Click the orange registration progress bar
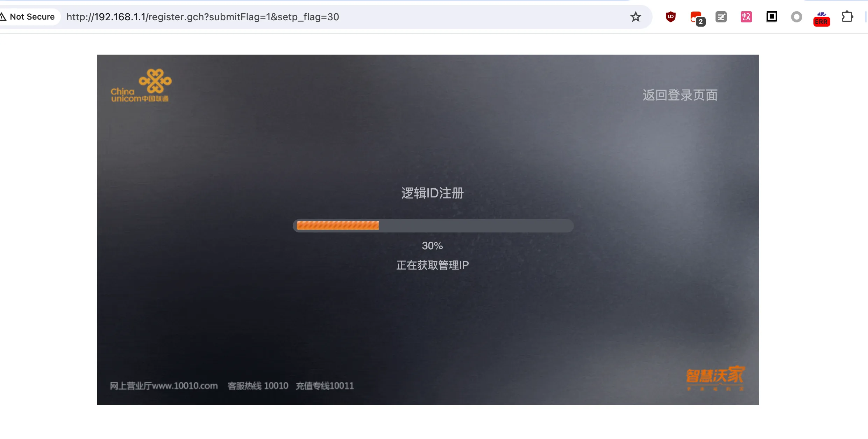 click(433, 226)
